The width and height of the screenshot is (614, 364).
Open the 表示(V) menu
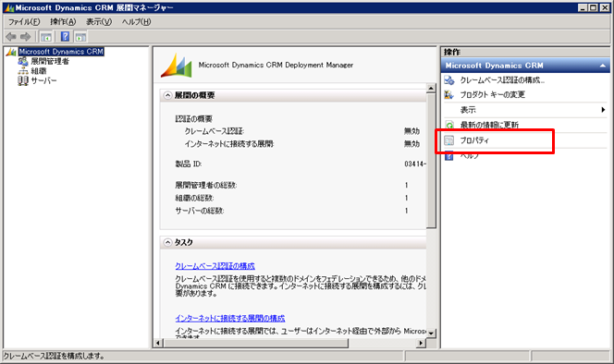pyautogui.click(x=99, y=22)
